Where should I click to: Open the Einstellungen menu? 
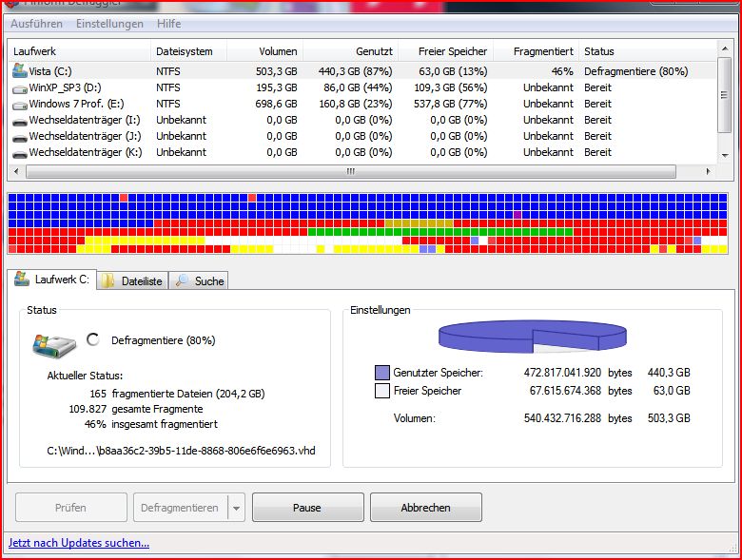coord(109,24)
